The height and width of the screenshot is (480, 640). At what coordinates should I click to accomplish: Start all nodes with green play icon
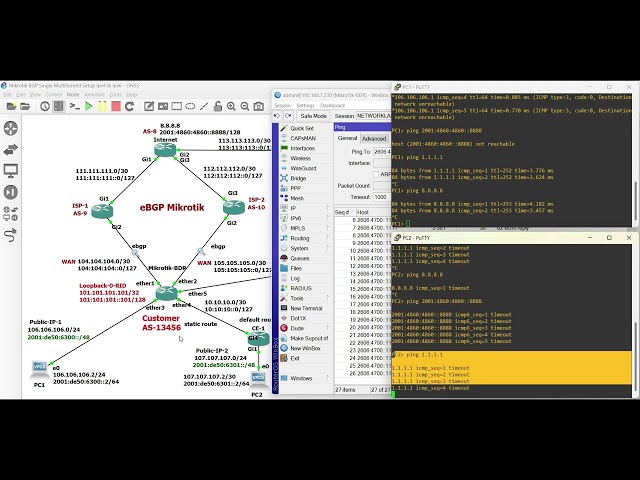coord(89,107)
